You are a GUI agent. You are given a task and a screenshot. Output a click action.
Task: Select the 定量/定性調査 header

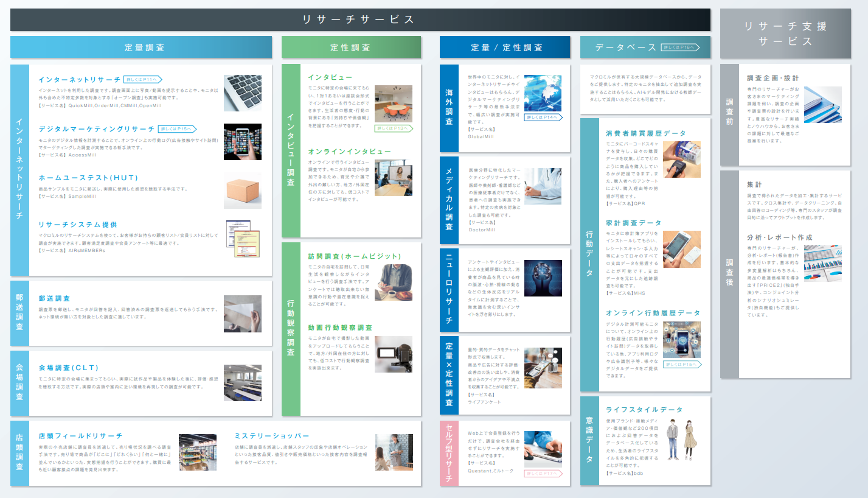tap(505, 47)
